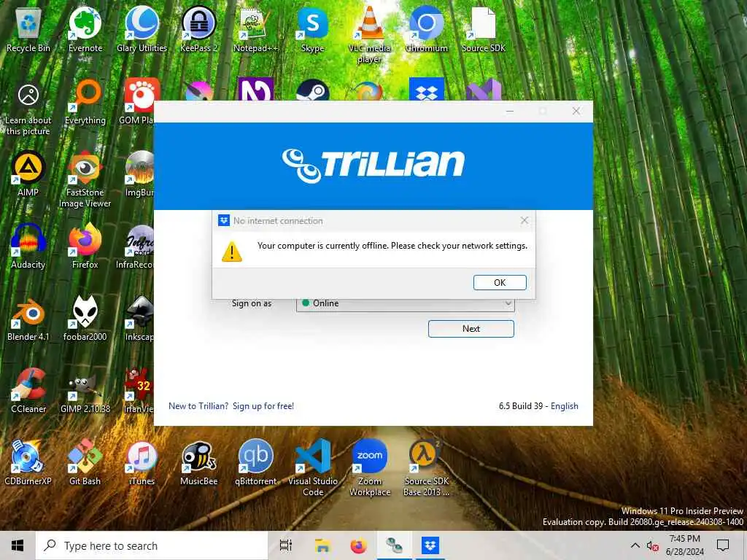The width and height of the screenshot is (747, 560).
Task: Select the Glary Utilities desktop icon
Action: click(142, 29)
